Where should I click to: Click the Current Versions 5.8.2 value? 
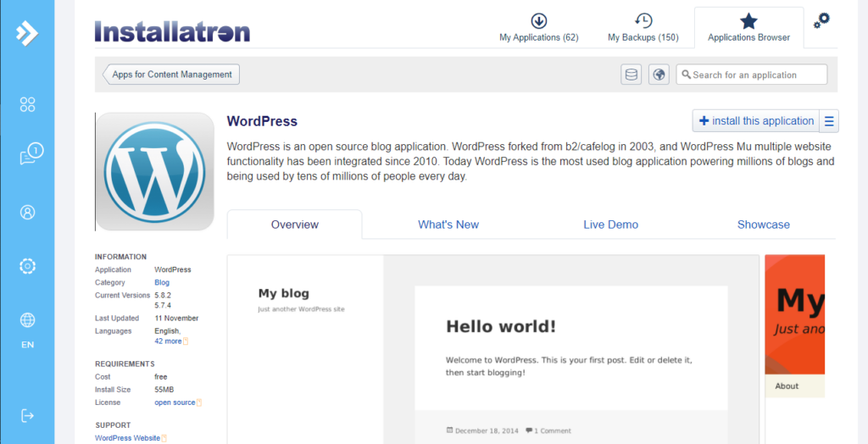click(163, 295)
